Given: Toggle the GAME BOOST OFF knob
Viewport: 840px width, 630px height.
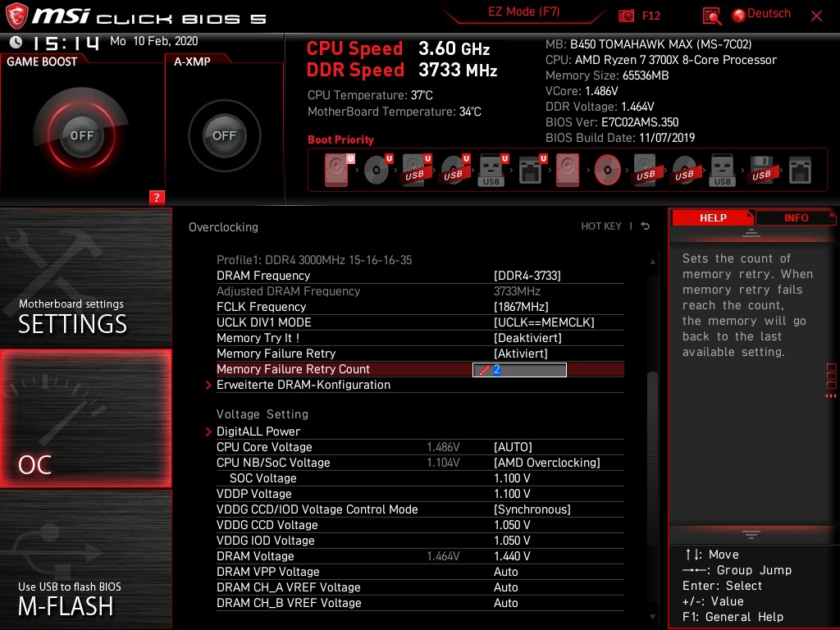Looking at the screenshot, I should click(82, 135).
